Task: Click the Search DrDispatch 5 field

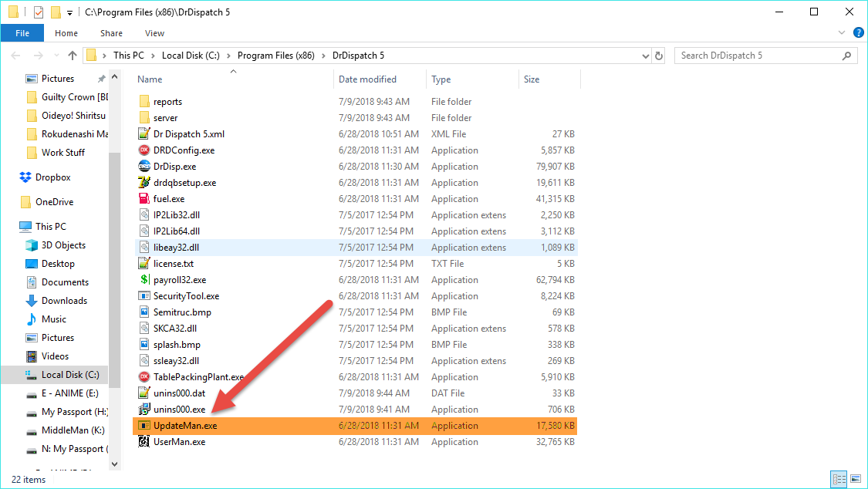Action: coord(766,56)
